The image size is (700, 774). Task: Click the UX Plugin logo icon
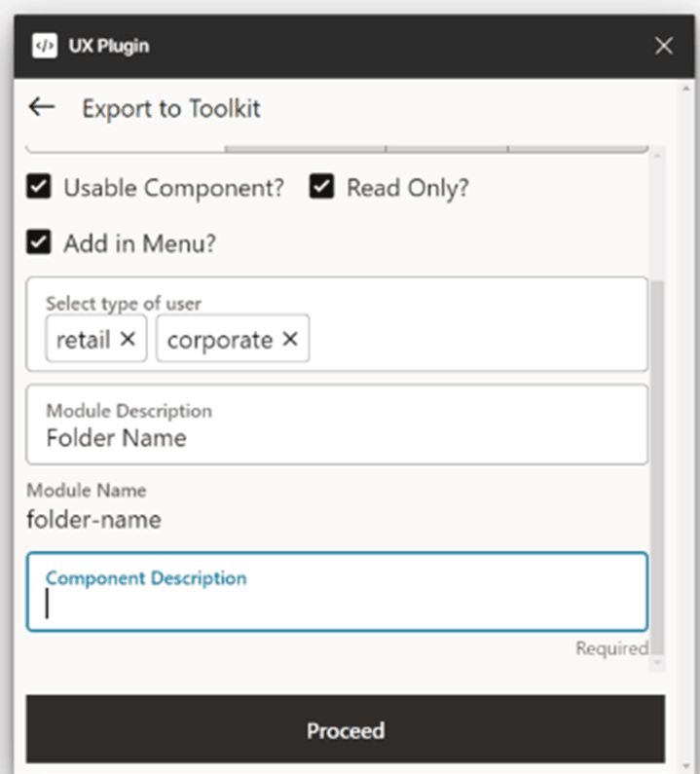click(44, 46)
